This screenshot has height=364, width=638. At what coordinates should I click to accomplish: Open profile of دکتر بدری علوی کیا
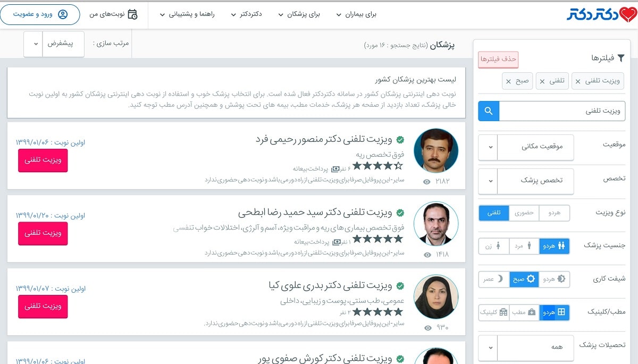point(330,286)
